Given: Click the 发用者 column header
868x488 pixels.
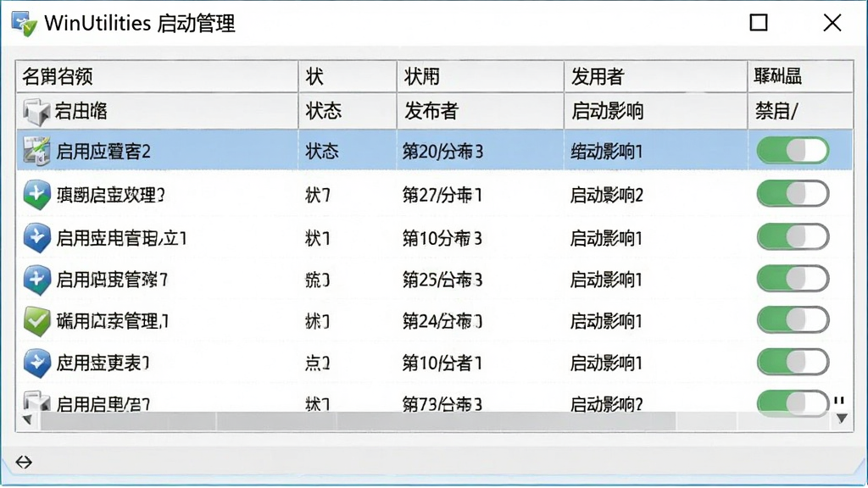Looking at the screenshot, I should click(655, 76).
